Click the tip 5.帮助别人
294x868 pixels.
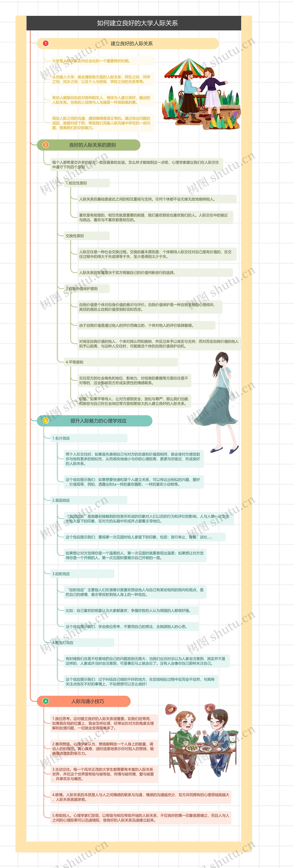(x=141, y=818)
